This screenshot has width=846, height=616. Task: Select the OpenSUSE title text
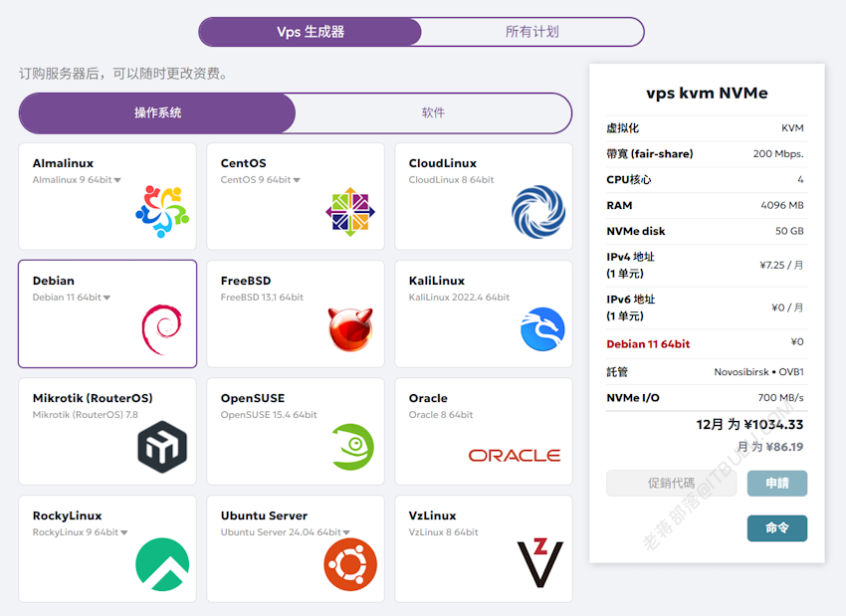tap(253, 399)
